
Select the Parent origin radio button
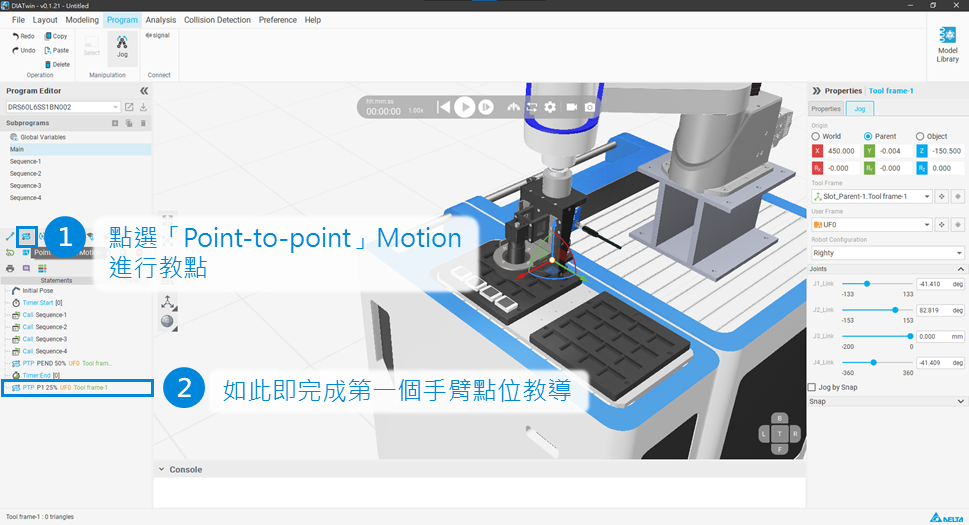[x=868, y=136]
